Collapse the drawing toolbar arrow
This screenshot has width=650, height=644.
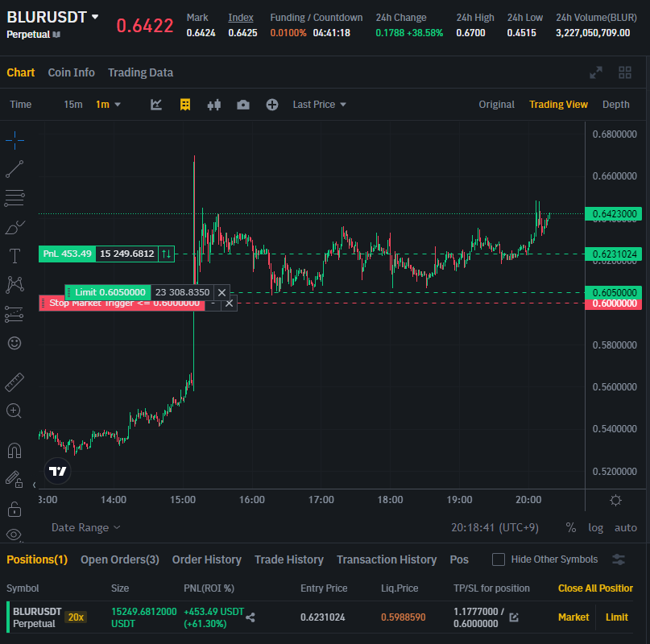point(34,485)
